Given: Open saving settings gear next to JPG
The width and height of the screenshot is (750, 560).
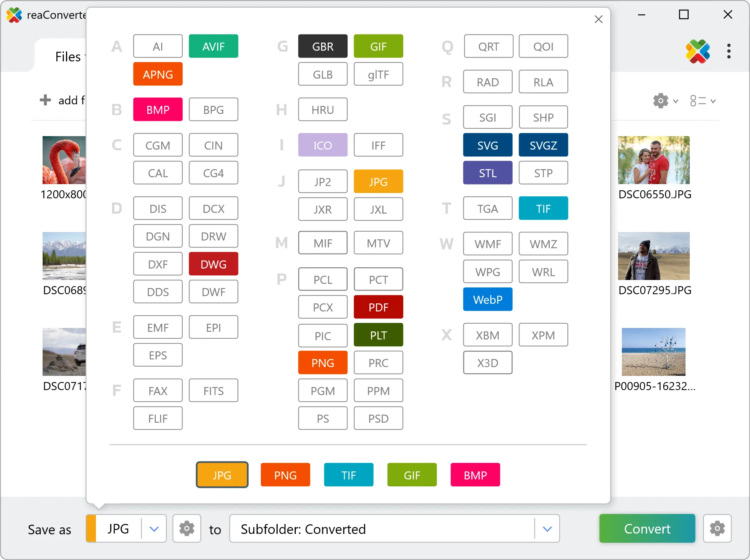Looking at the screenshot, I should coord(187,529).
